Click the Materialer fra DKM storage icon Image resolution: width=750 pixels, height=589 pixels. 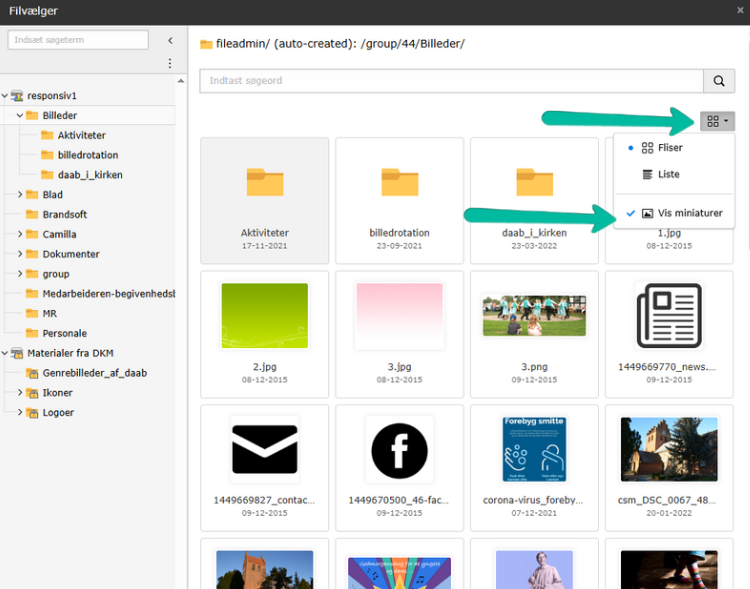coord(17,353)
